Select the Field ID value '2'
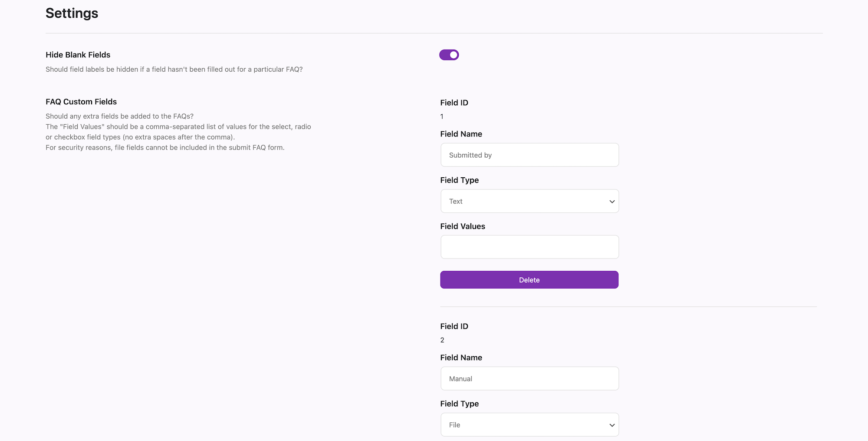Screen dimensions: 868x441 tap(442, 340)
